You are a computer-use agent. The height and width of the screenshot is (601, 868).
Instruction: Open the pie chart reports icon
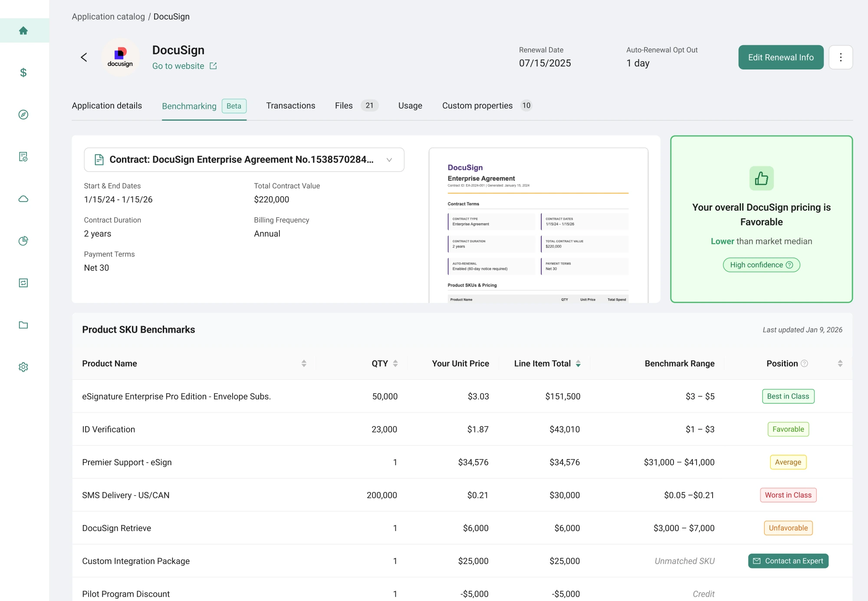(x=23, y=241)
